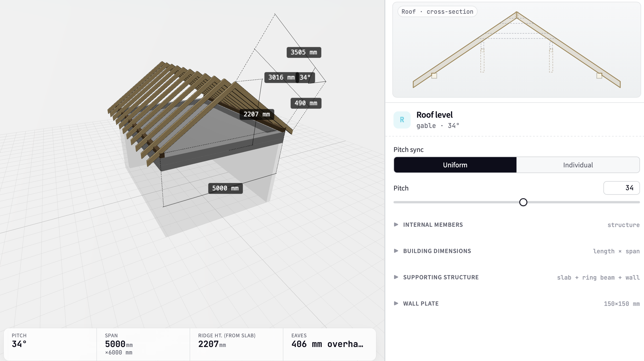
Task: Click the 'structure' hint text
Action: [623, 225]
